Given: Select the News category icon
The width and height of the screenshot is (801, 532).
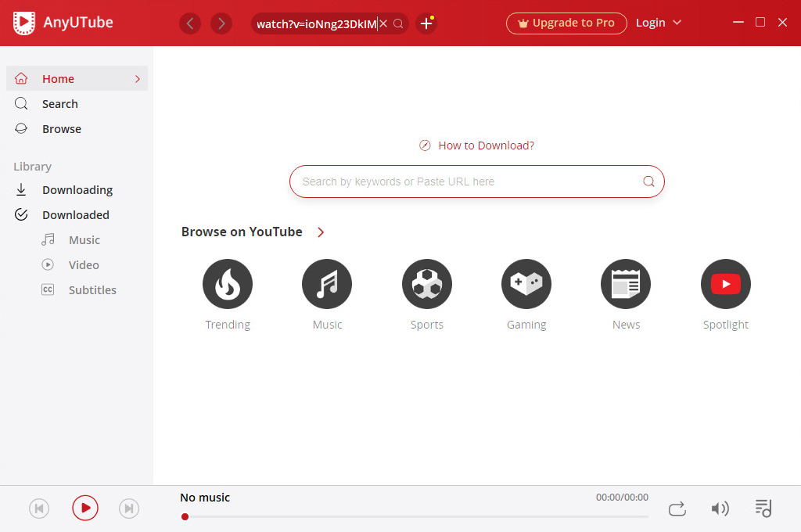Looking at the screenshot, I should click(626, 284).
